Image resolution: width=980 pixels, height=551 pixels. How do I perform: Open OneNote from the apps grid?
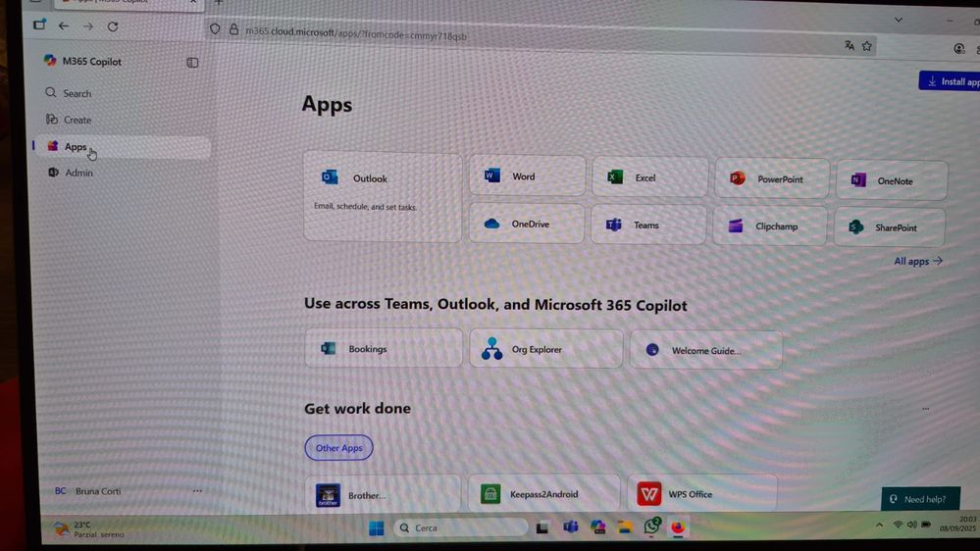[x=892, y=180]
